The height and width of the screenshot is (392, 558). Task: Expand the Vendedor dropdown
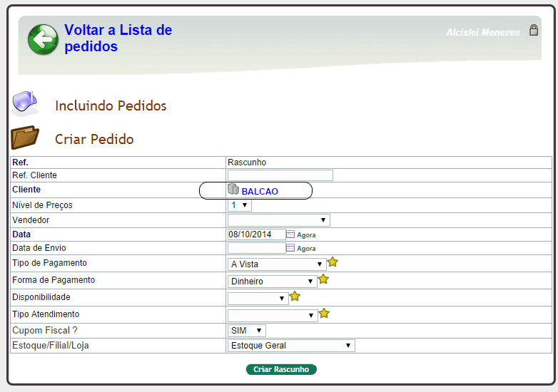pyautogui.click(x=279, y=220)
